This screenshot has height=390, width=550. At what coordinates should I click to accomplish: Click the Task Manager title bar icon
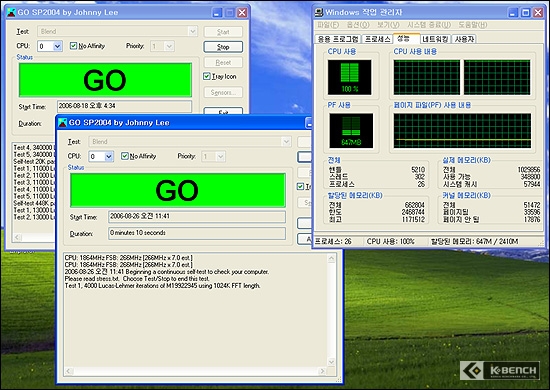319,12
